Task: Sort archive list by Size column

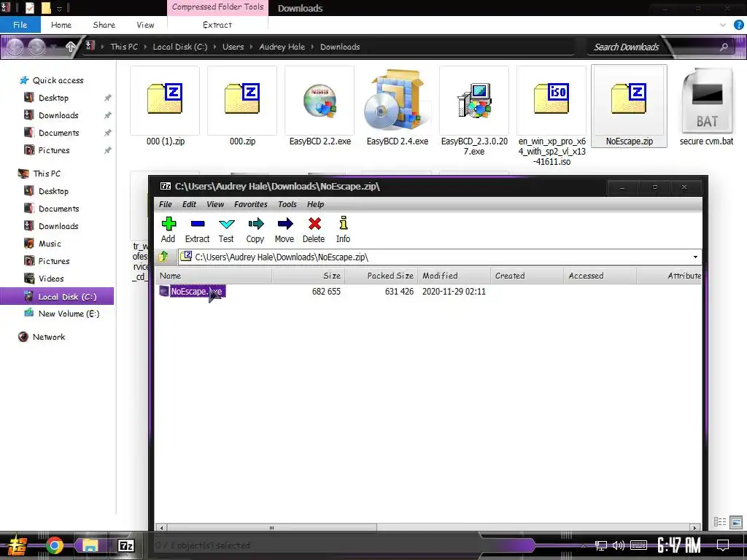Action: 309,276
